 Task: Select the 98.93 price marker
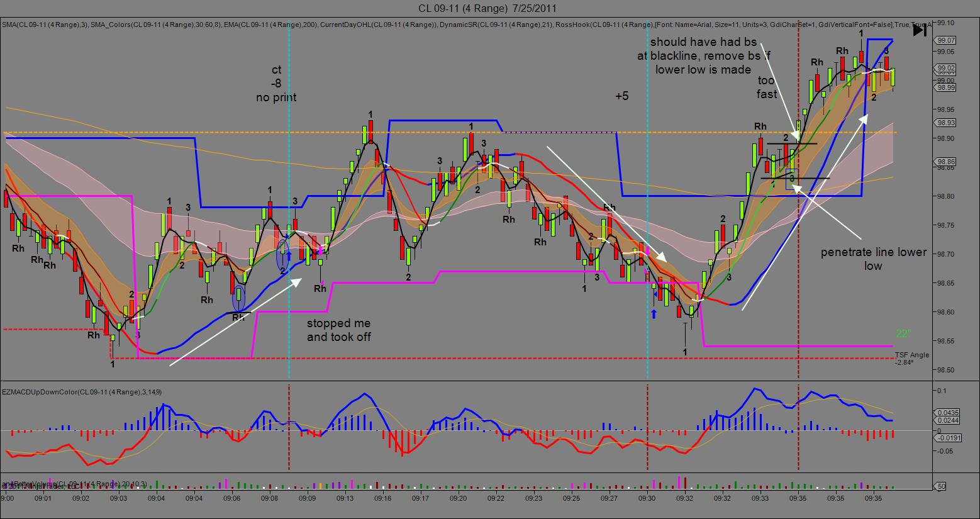946,123
